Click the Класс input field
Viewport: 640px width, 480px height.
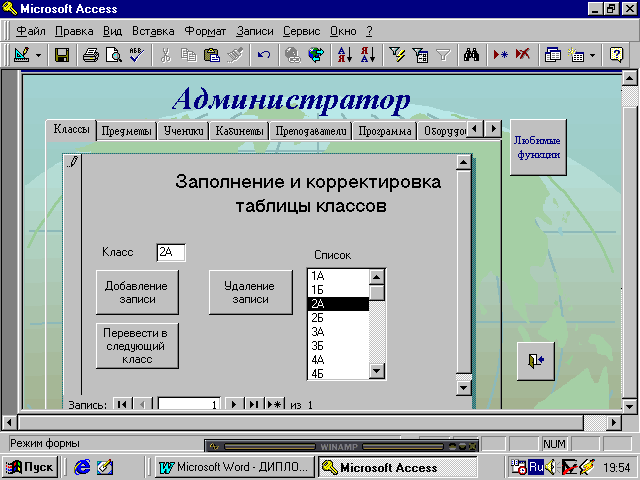tap(171, 252)
